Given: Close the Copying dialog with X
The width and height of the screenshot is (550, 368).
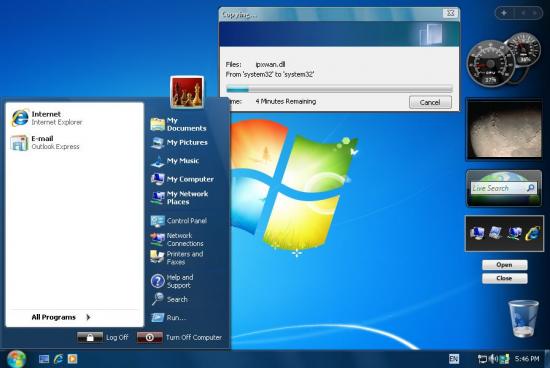Looking at the screenshot, I should [x=450, y=13].
